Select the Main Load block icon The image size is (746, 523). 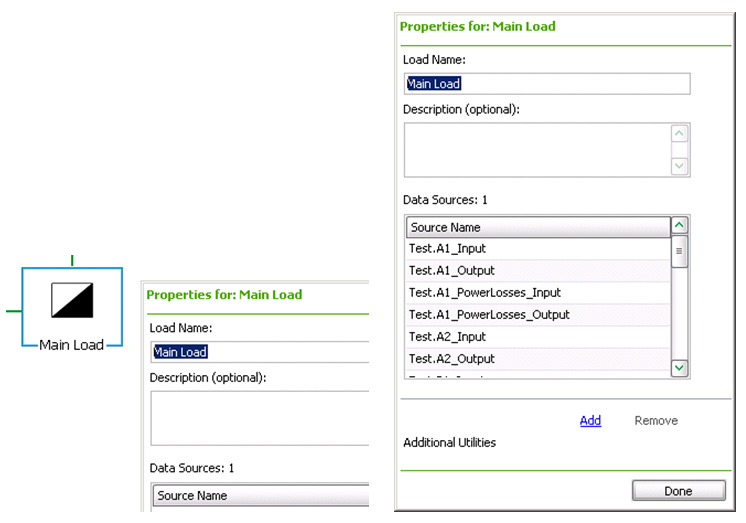pos(72,300)
